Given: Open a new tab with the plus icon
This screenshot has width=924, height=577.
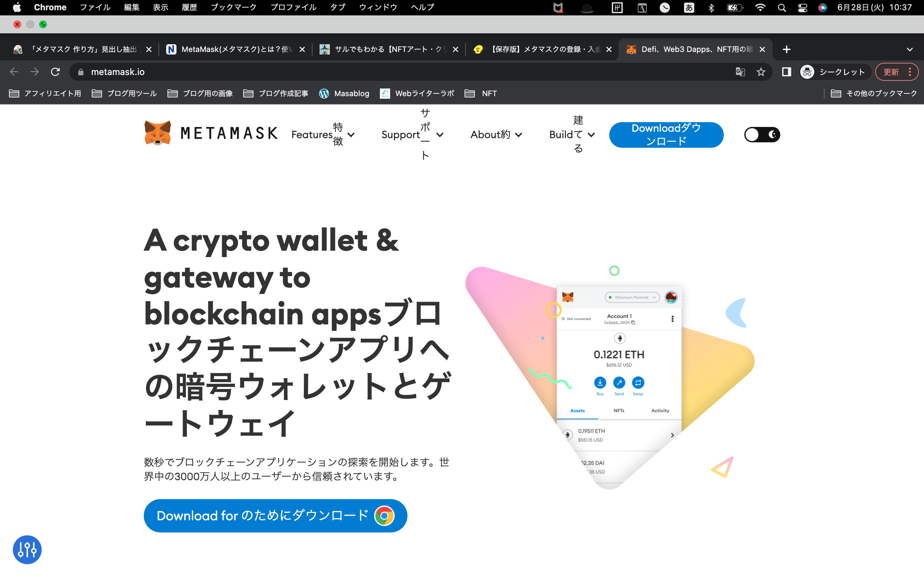Looking at the screenshot, I should click(786, 49).
